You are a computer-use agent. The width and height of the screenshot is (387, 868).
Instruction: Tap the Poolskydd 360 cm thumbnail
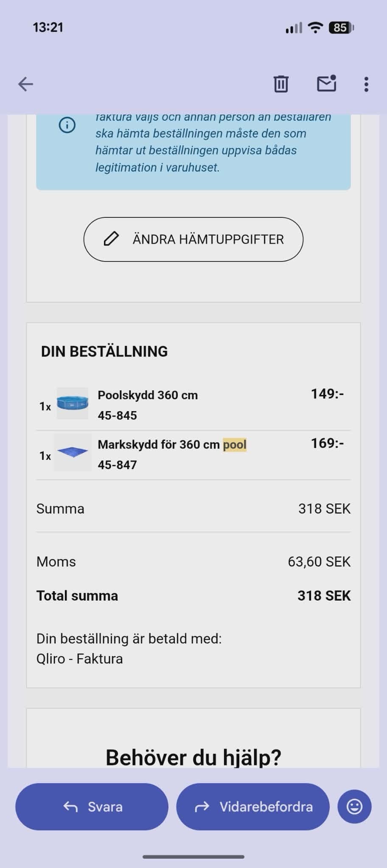73,403
